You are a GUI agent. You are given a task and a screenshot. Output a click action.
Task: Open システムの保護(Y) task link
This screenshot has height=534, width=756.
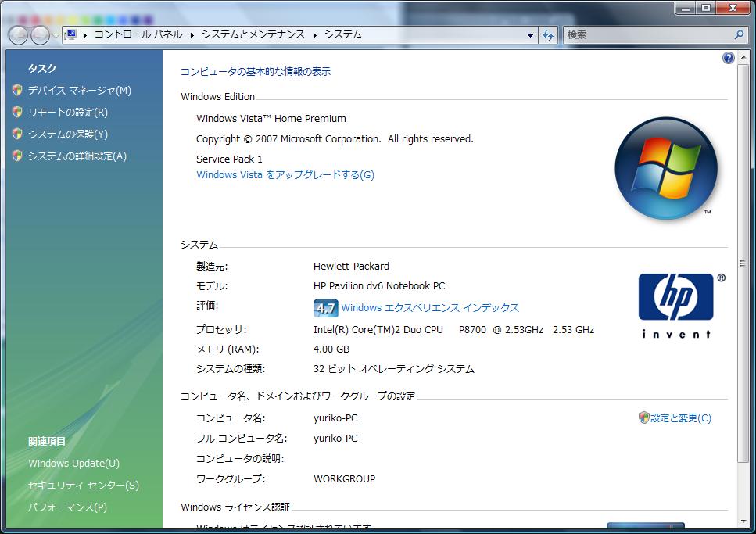click(x=68, y=134)
